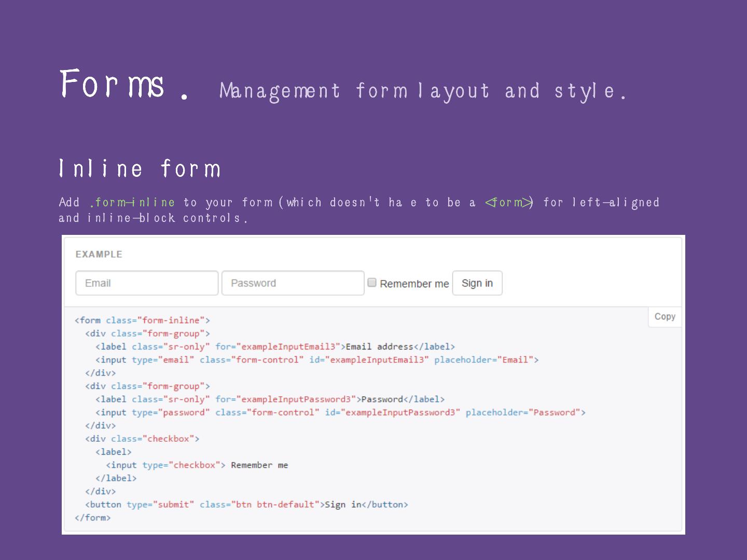
Task: Click the 'Remember me' label text
Action: [x=414, y=284]
